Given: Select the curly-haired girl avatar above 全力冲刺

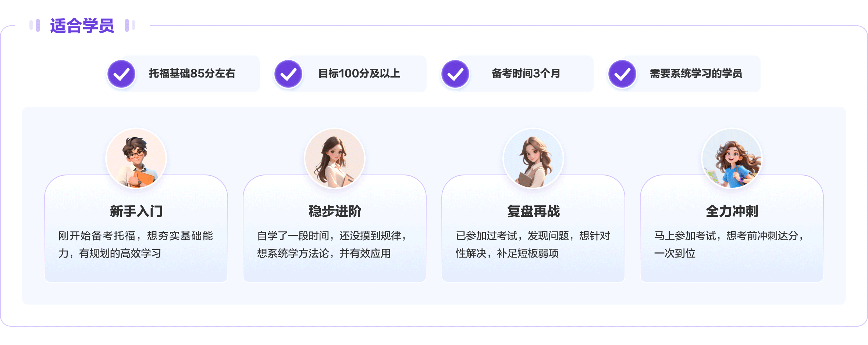Looking at the screenshot, I should click(732, 158).
